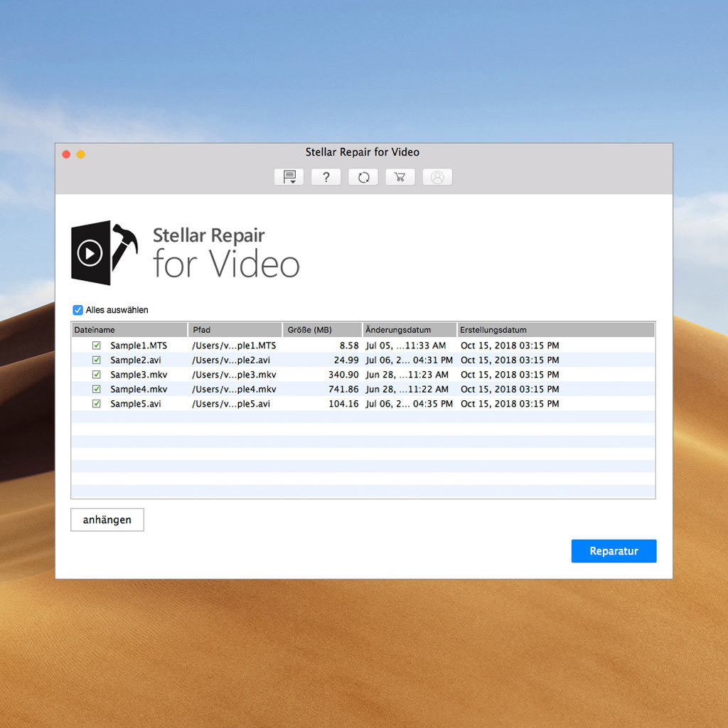Uncheck the Sample2.avi file checkbox
This screenshot has width=728, height=728.
[97, 360]
